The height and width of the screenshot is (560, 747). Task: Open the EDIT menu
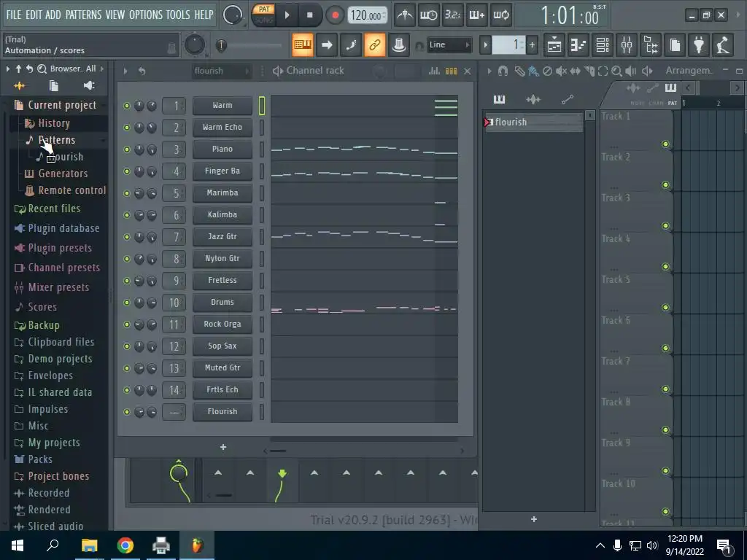coord(34,15)
